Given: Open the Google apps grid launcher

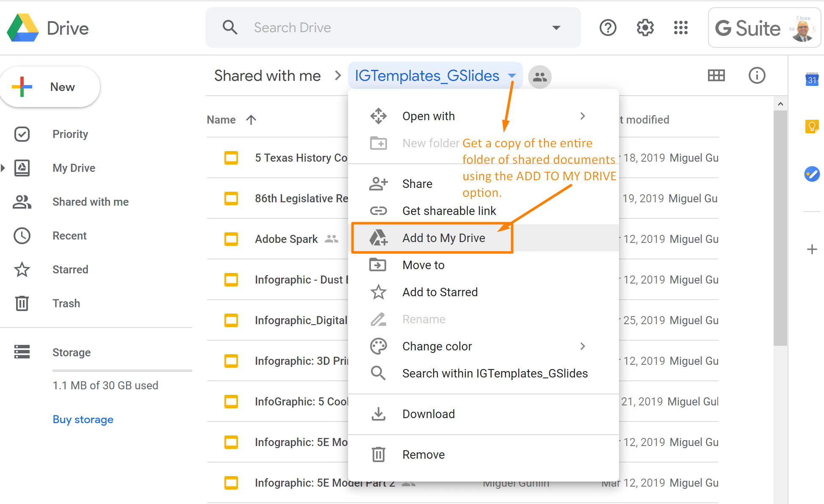Looking at the screenshot, I should 681,28.
